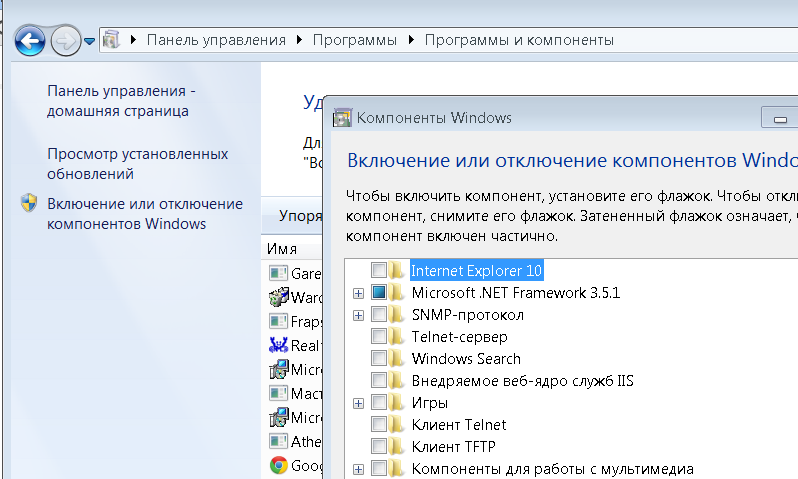
Task: Click the Internet Explorer 10 folder icon
Action: point(398,270)
